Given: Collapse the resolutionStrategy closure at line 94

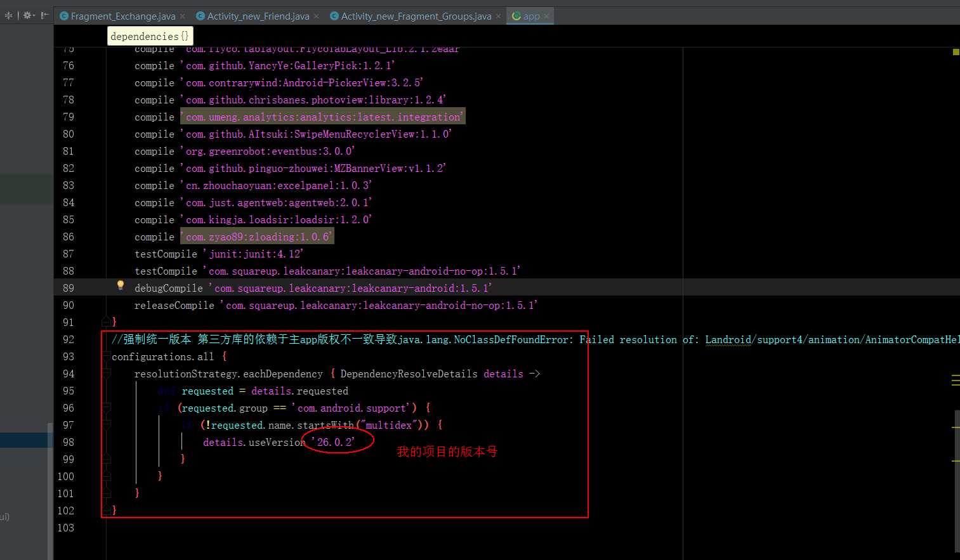Looking at the screenshot, I should tap(107, 374).
